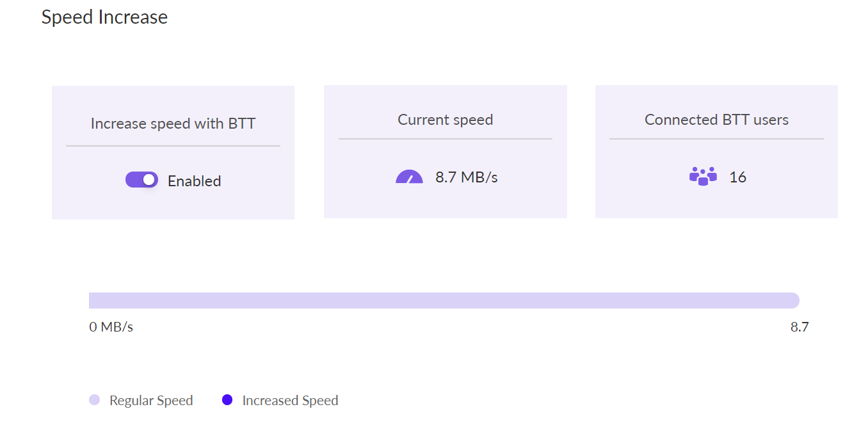Click the Increased Speed legend text

coord(290,401)
